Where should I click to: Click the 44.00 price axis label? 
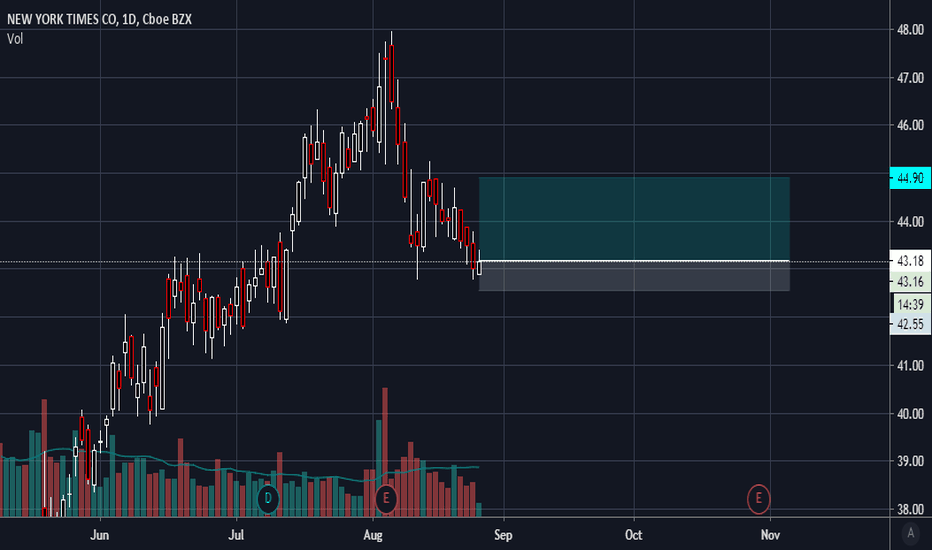pyautogui.click(x=910, y=222)
